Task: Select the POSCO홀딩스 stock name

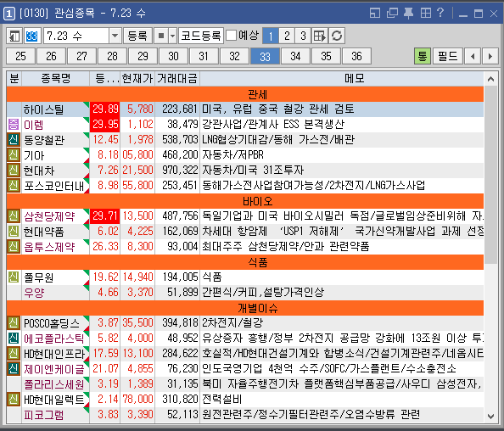Action: pyautogui.click(x=52, y=323)
